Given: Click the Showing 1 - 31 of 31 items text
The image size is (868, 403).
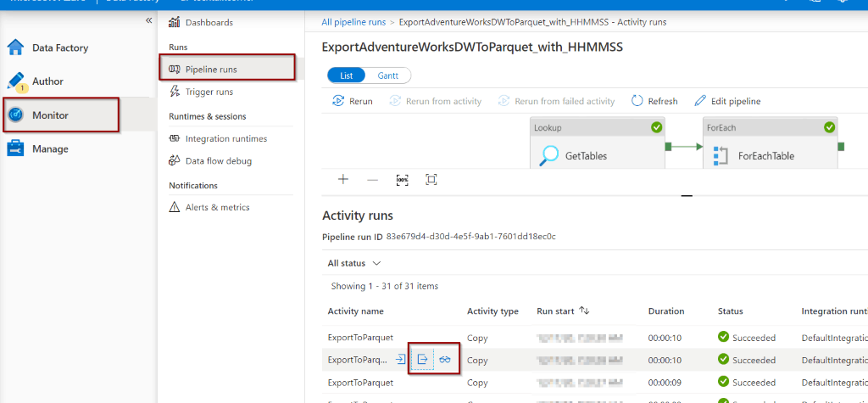Looking at the screenshot, I should tap(384, 287).
